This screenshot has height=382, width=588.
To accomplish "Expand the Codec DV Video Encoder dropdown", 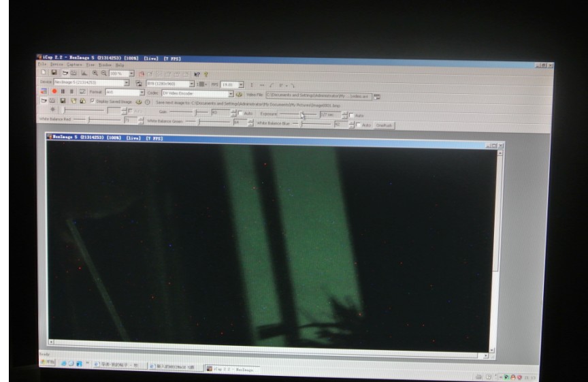I will [231, 93].
